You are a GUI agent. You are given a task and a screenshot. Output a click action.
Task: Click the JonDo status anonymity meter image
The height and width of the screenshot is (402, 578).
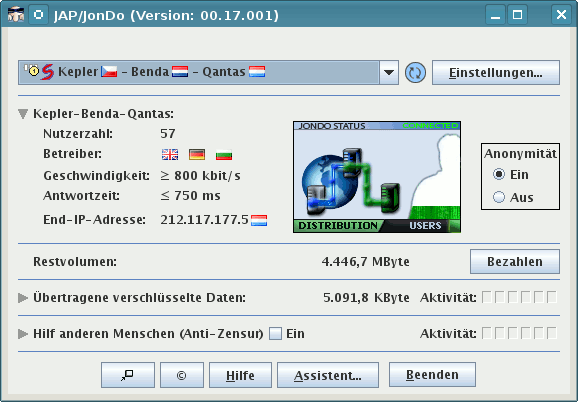pyautogui.click(x=377, y=177)
